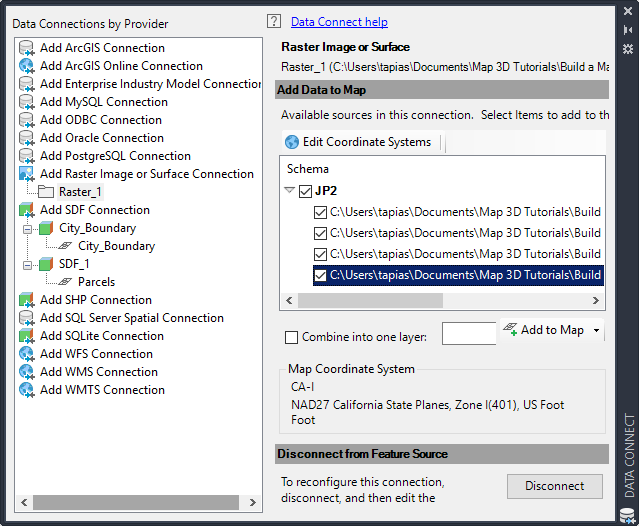
Task: Click the Data Connect help question icon
Action: coord(274,21)
